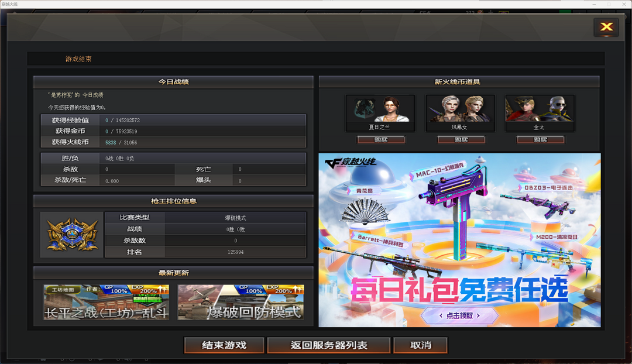This screenshot has width=632, height=364.
Task: Click the 最新更新 panel header
Action: 173,273
